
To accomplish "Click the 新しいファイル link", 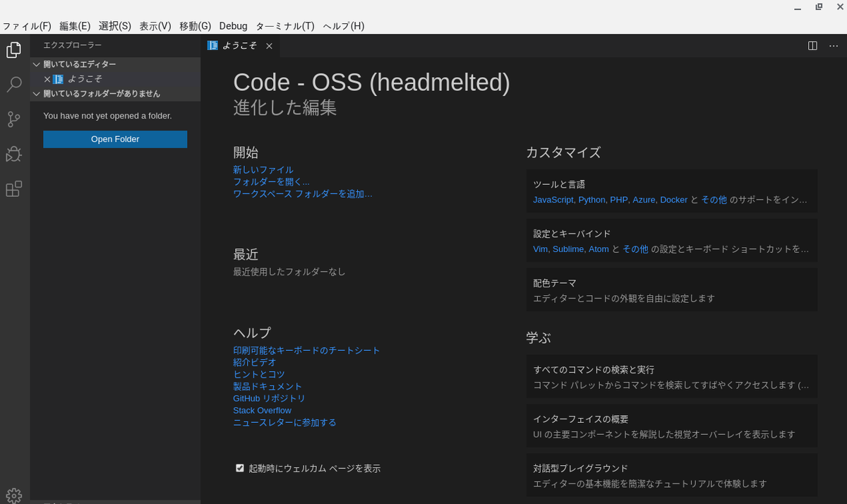I will (x=263, y=169).
